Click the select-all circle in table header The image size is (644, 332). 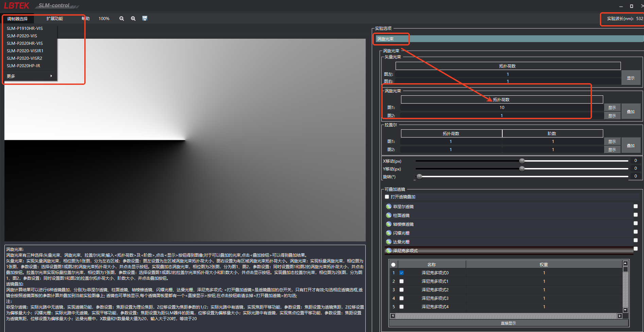click(393, 265)
